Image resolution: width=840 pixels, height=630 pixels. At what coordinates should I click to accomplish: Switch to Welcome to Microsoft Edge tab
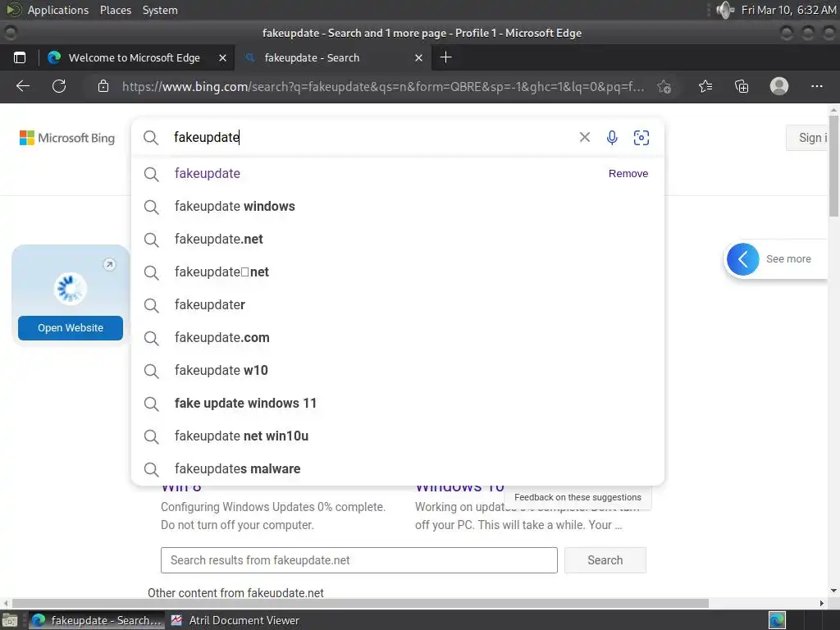(x=135, y=57)
